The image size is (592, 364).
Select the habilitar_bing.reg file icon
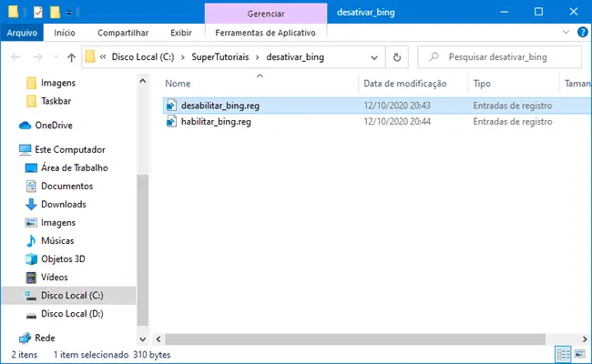point(172,122)
